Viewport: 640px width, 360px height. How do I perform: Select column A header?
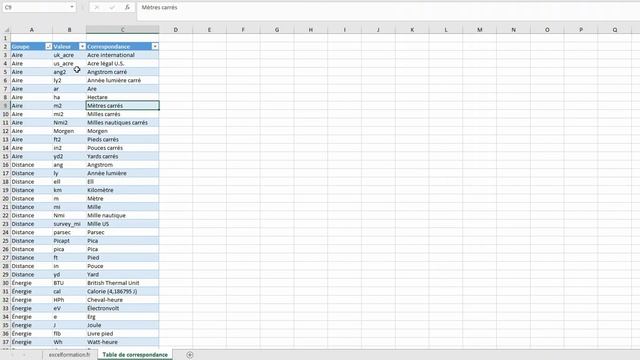click(31, 30)
